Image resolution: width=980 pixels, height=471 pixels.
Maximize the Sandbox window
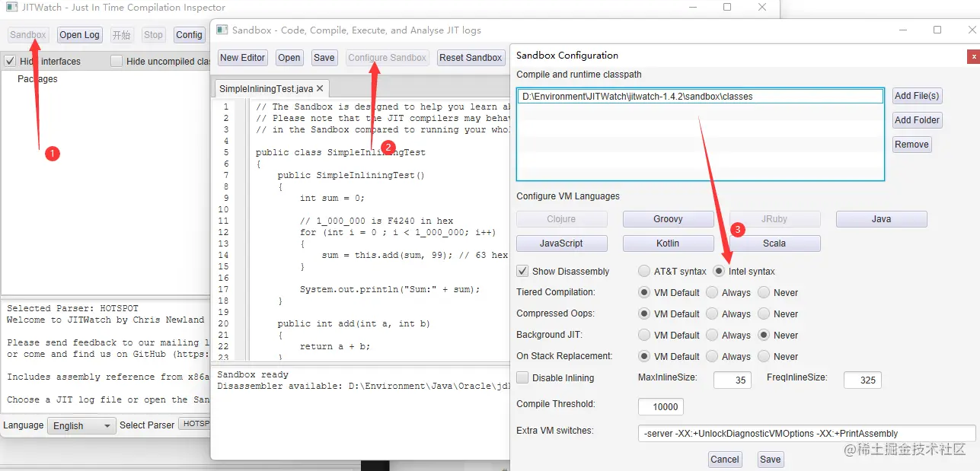tap(937, 30)
